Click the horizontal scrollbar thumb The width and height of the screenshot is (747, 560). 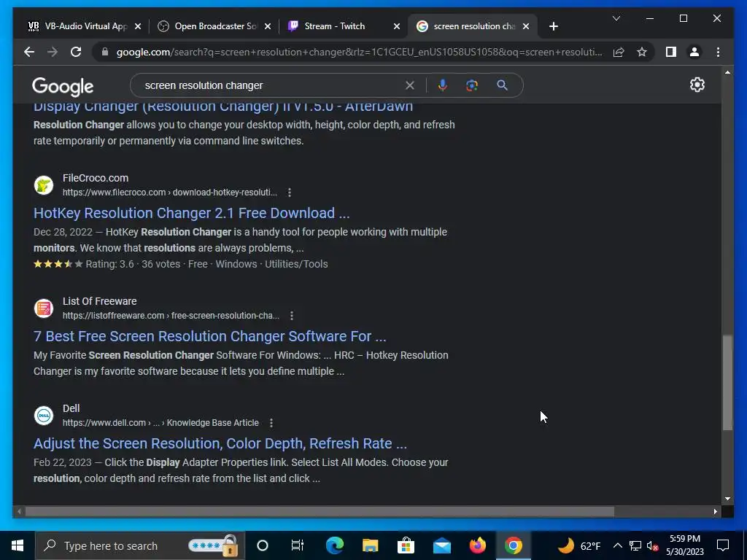pos(320,512)
